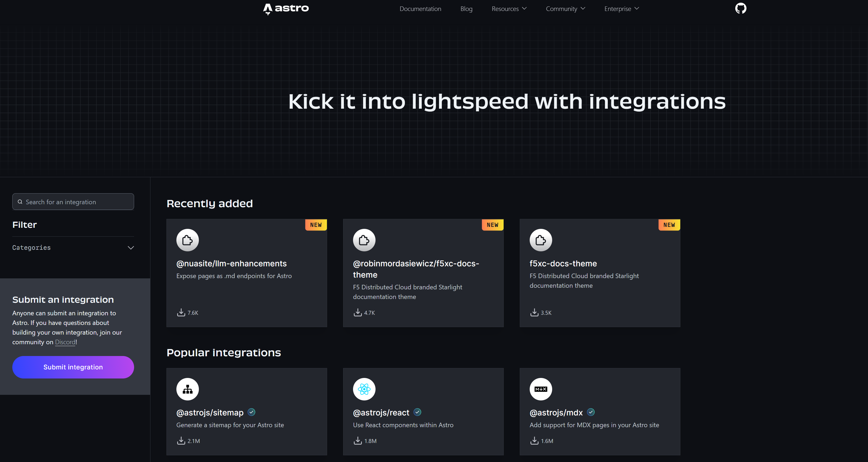868x462 pixels.
Task: Open the Enterprise dropdown menu
Action: pos(621,9)
